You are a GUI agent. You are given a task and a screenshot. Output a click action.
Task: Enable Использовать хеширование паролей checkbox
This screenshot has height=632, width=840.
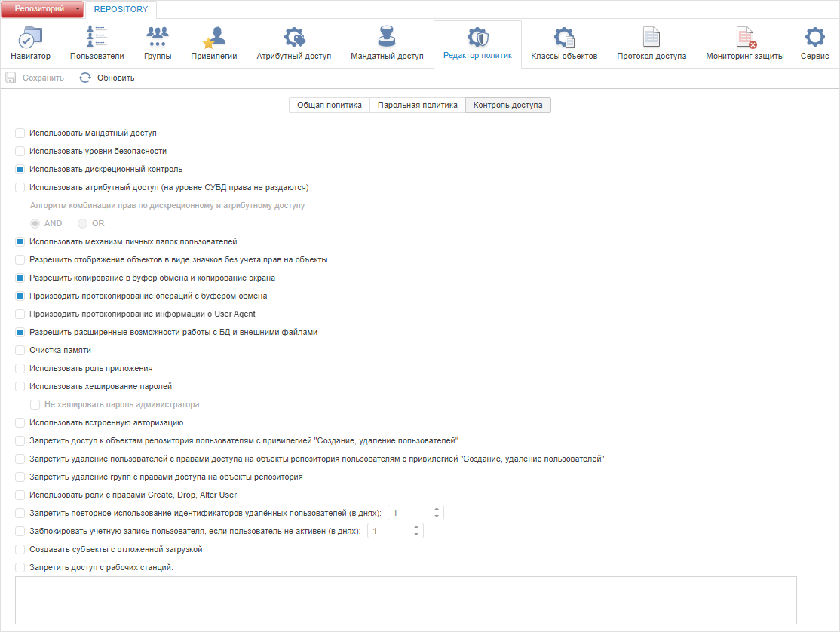(20, 387)
